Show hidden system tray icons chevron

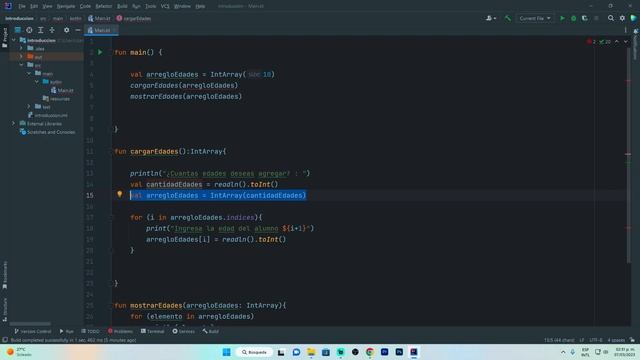click(x=563, y=352)
